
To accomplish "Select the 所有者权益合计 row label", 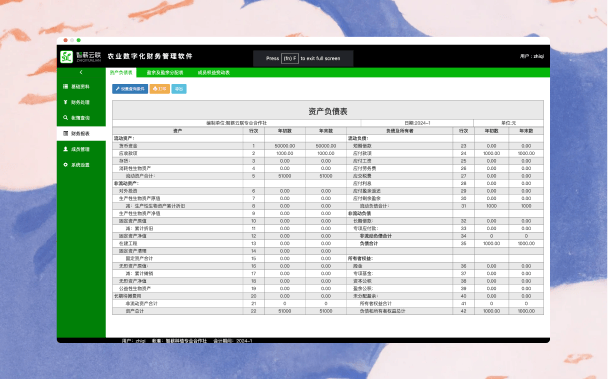I will click(x=376, y=303).
